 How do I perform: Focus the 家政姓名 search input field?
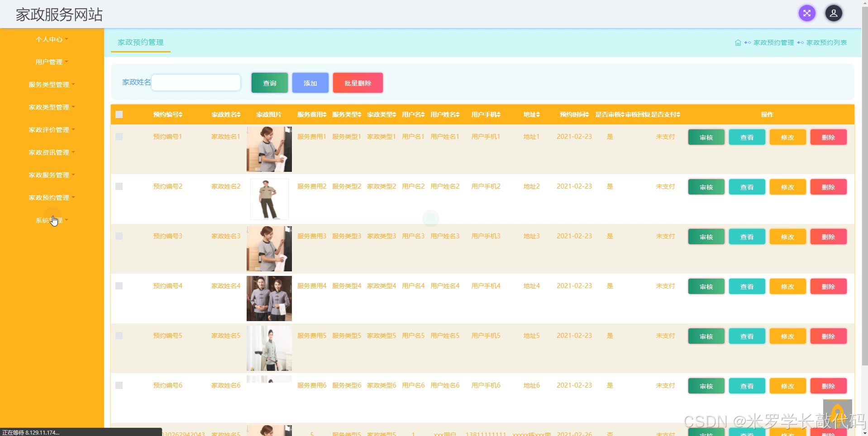[196, 82]
